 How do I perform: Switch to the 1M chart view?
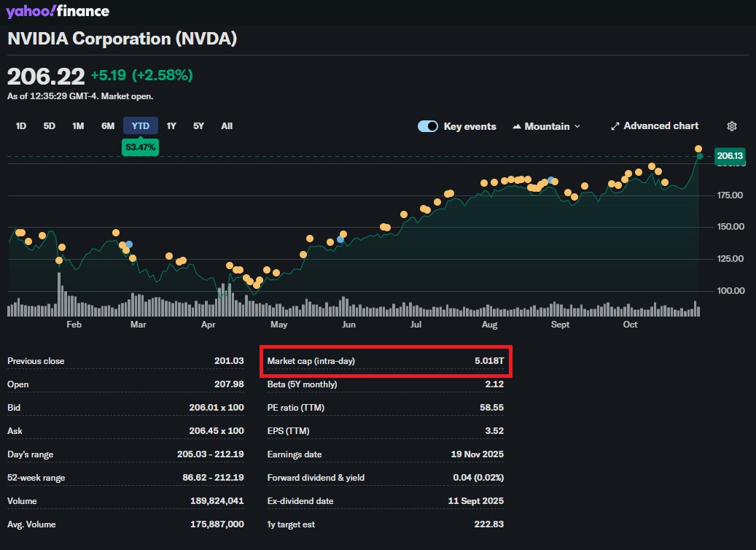[x=78, y=125]
